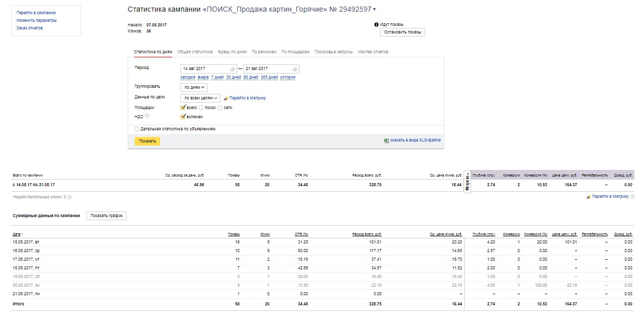Click help icon beside Недействительные клики
Image resolution: width=644 pixels, height=317 pixels.
[69, 197]
